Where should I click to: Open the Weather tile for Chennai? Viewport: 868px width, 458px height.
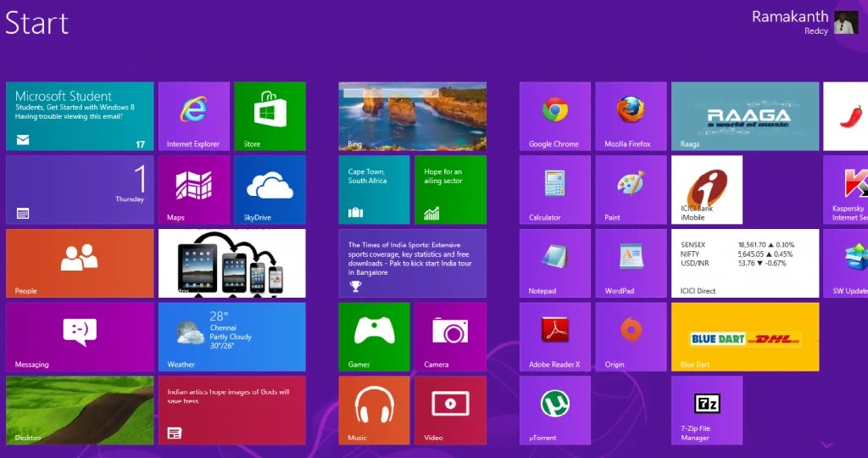[x=232, y=337]
